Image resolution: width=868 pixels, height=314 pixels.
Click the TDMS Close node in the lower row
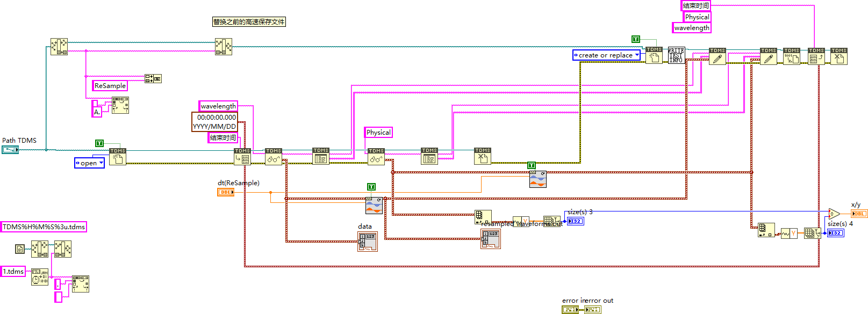pos(483,156)
